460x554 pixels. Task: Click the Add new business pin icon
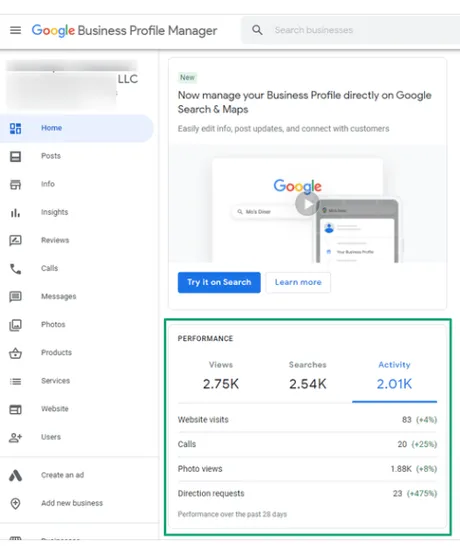15,503
